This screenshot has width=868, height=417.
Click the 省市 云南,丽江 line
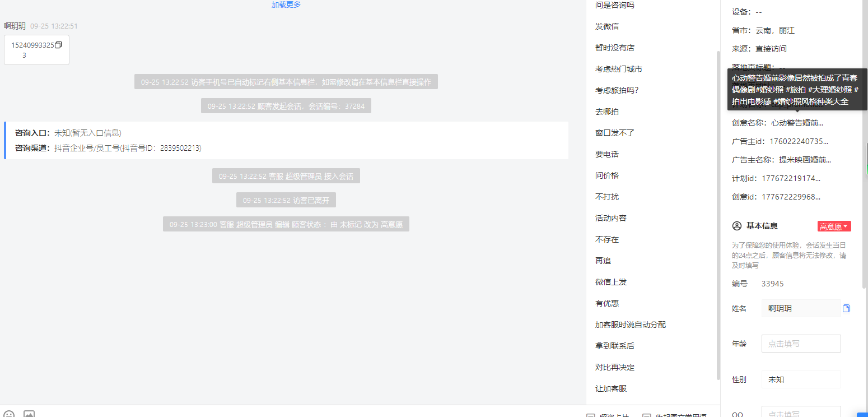[763, 30]
